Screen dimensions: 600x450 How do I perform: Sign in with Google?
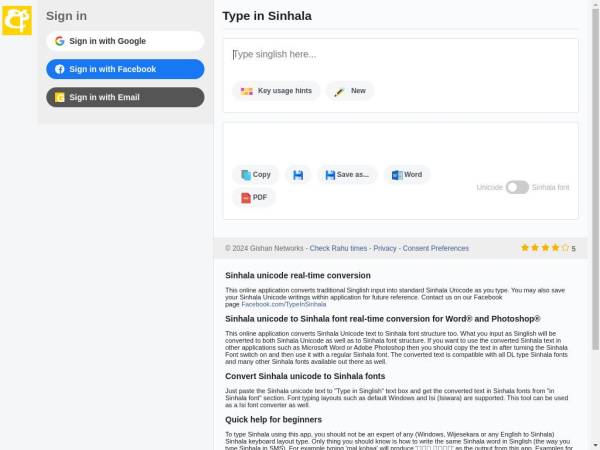[125, 41]
